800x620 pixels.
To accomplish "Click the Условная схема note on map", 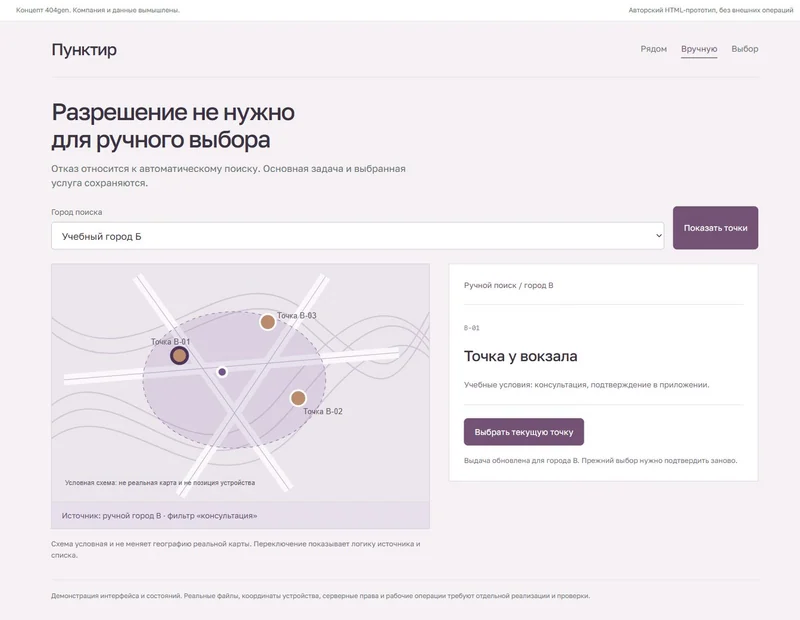I will coord(160,482).
